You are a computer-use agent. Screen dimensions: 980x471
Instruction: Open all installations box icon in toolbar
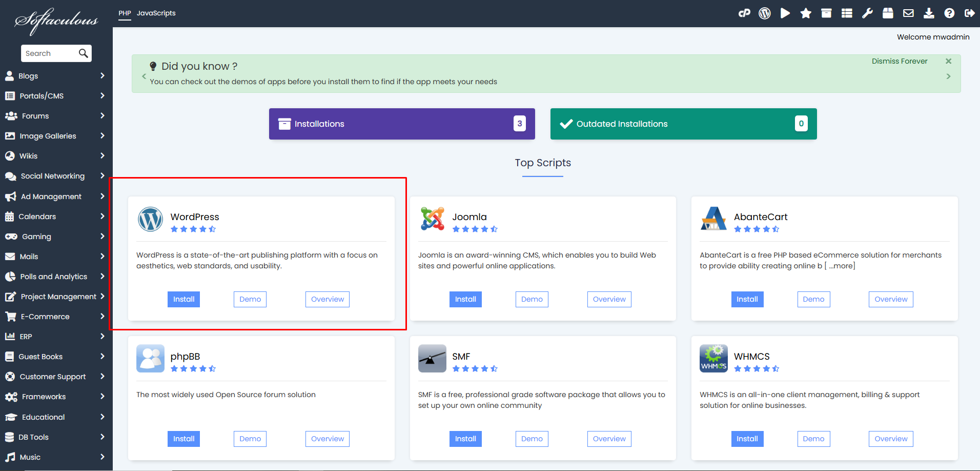826,13
